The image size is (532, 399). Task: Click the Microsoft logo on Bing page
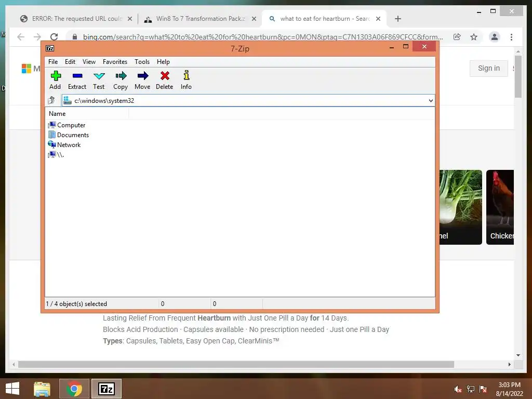click(x=26, y=69)
